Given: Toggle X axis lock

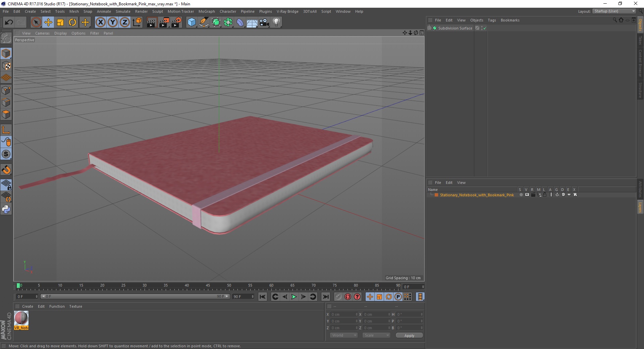Looking at the screenshot, I should pyautogui.click(x=100, y=22).
